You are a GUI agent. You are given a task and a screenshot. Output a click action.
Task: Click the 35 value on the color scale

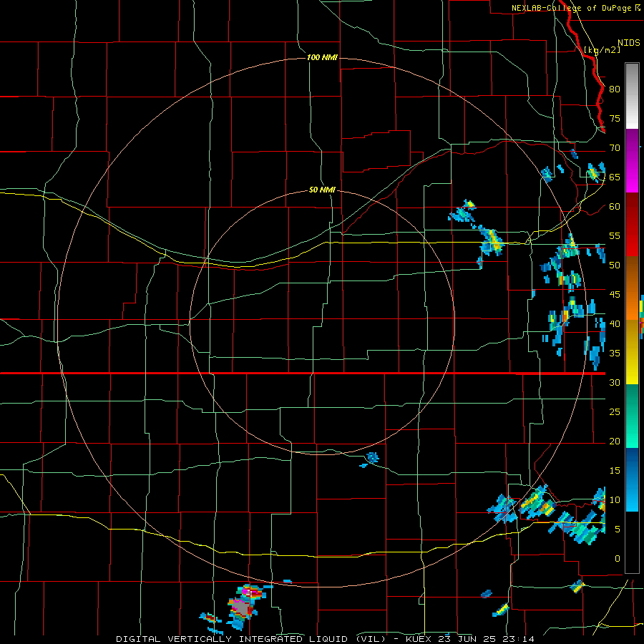[x=615, y=353]
